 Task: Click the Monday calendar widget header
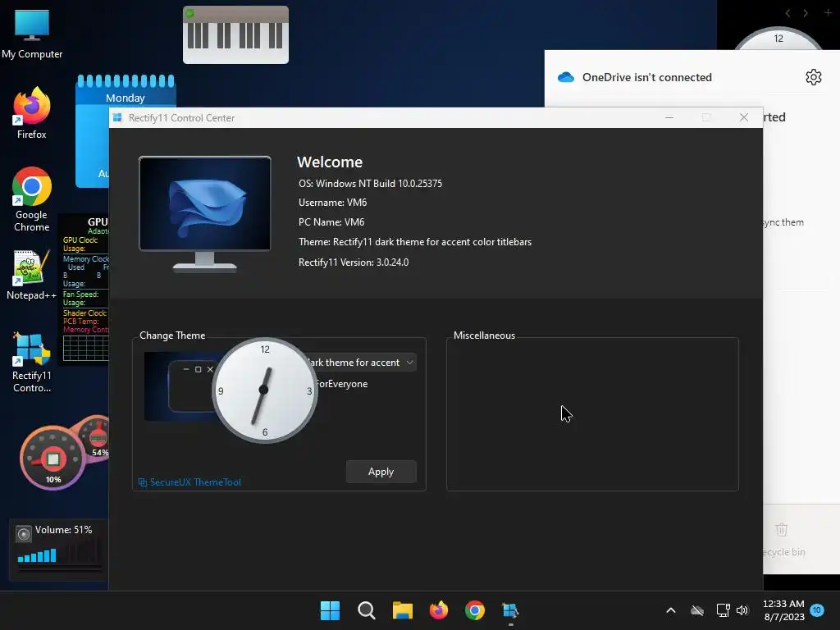(x=126, y=98)
